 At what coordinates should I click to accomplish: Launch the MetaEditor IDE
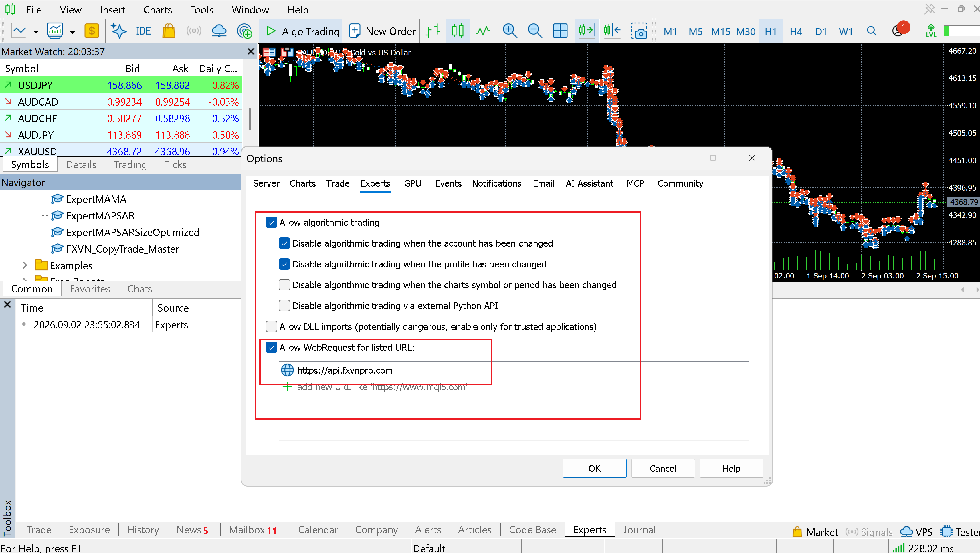tap(144, 31)
